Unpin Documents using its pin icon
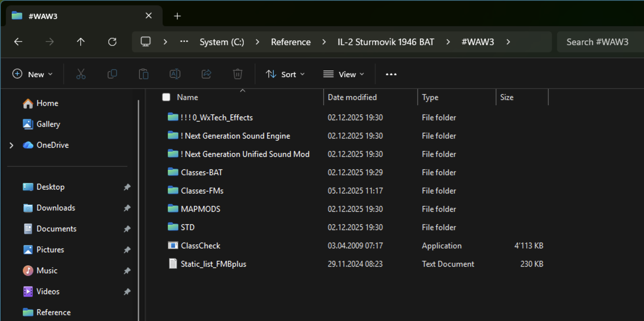Image resolution: width=644 pixels, height=321 pixels. point(127,229)
